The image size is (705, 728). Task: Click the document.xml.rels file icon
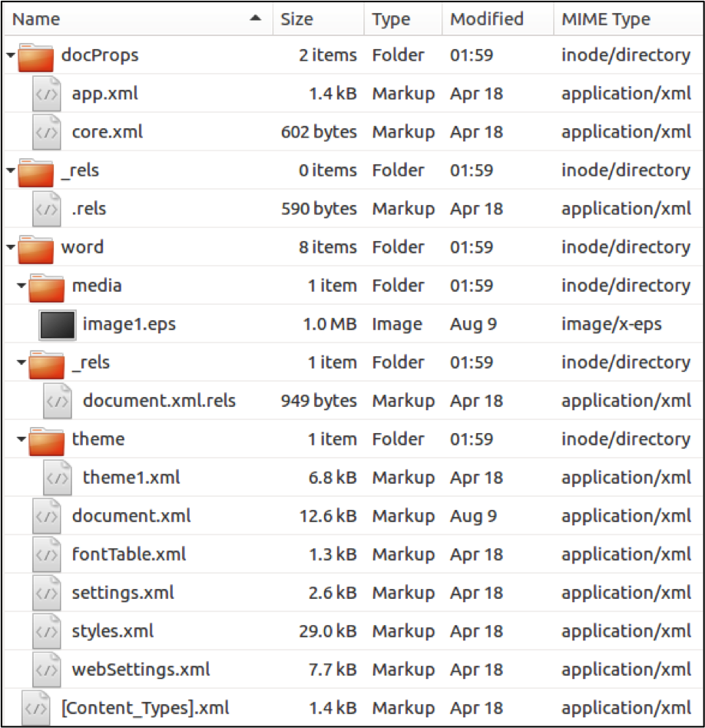pos(58,402)
